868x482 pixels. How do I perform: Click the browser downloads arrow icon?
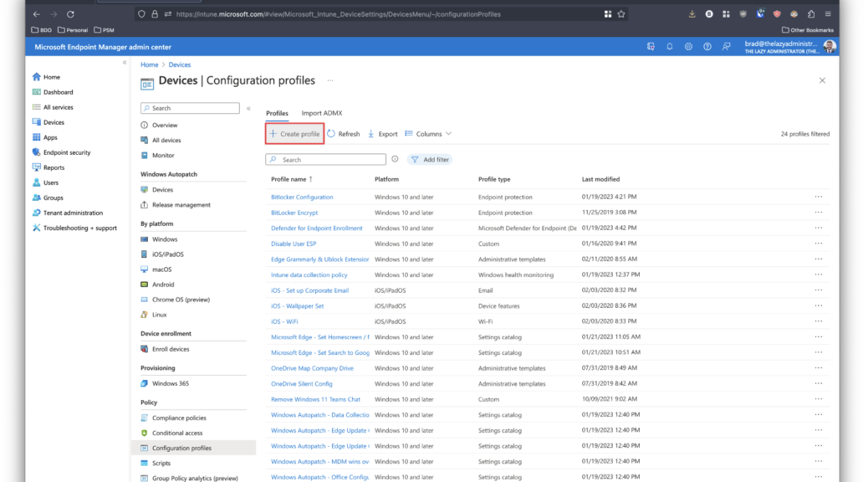[x=692, y=14]
